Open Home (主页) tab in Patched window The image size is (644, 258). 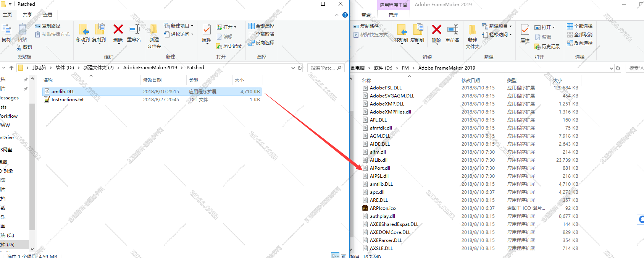point(7,15)
